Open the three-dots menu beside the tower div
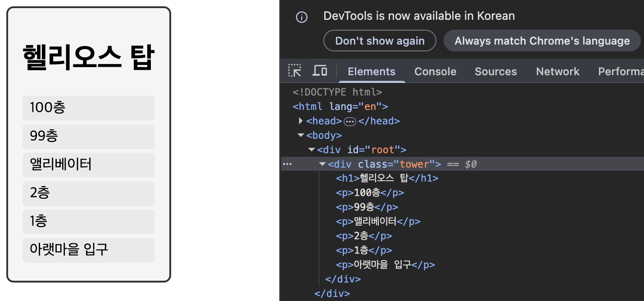This screenshot has height=301, width=644. click(287, 164)
